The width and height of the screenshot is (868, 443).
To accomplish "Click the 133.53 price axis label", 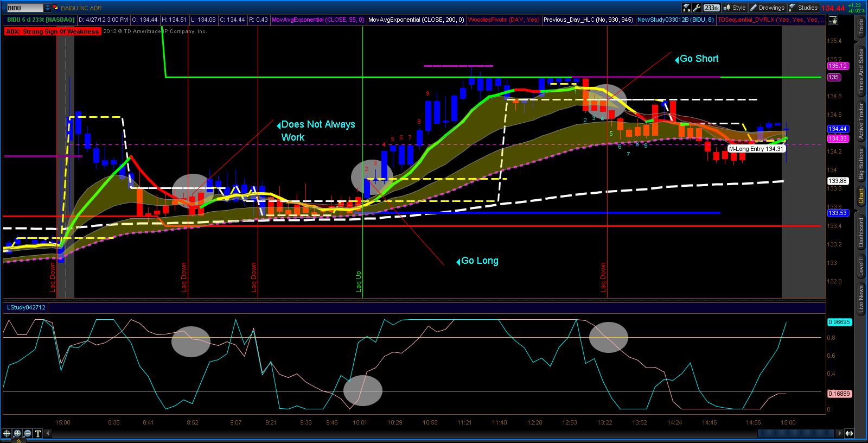I will coord(838,213).
